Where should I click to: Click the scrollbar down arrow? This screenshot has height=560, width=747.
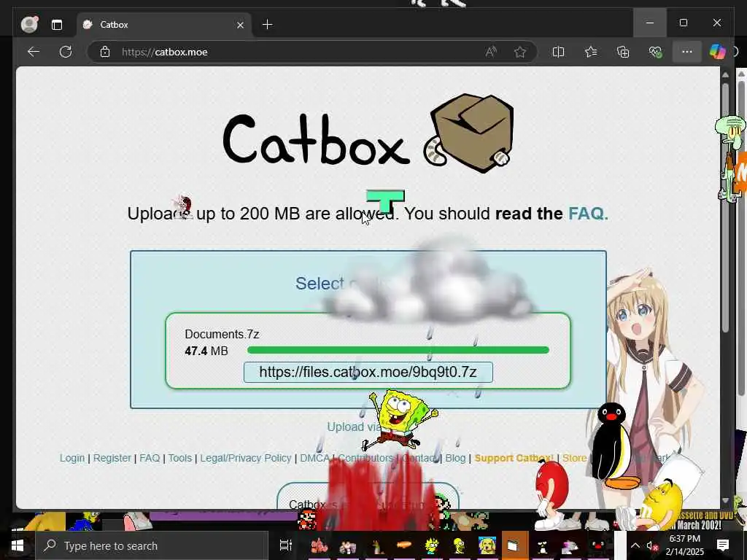[x=726, y=500]
